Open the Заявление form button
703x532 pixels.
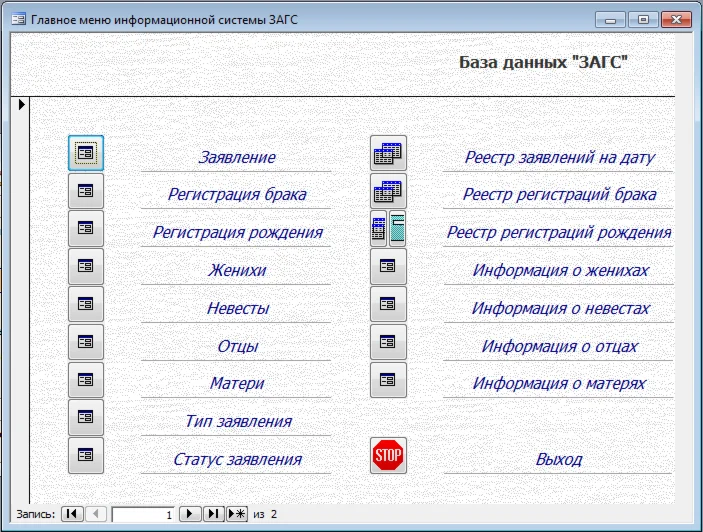86,153
